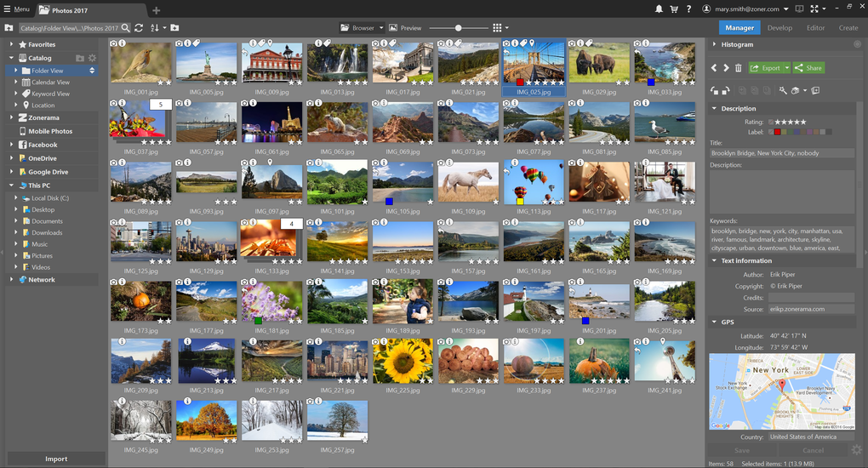Open the Export dropdown arrow
Image resolution: width=868 pixels, height=468 pixels.
coord(786,67)
